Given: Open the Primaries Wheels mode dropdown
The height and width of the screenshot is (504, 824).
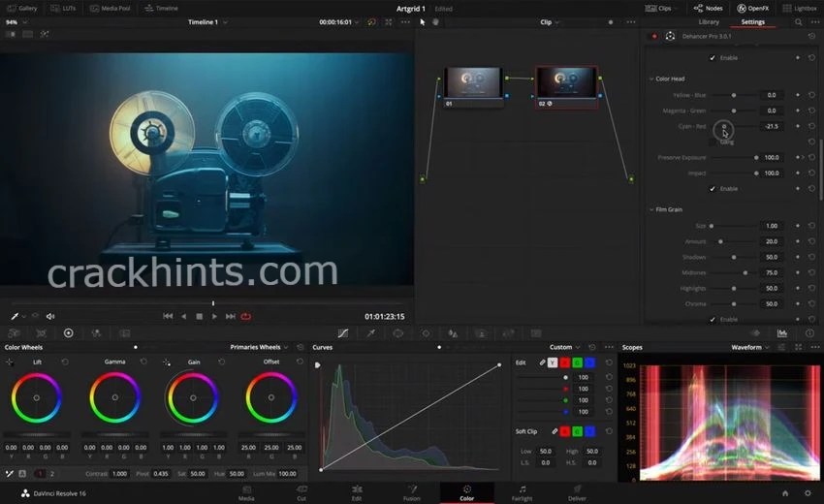Looking at the screenshot, I should click(259, 347).
